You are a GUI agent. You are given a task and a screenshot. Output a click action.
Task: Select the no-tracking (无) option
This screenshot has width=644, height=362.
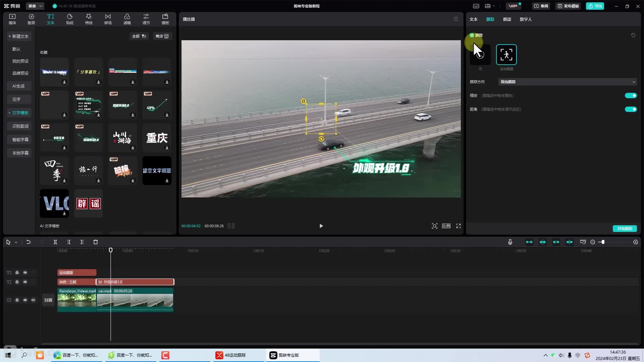[x=480, y=55]
